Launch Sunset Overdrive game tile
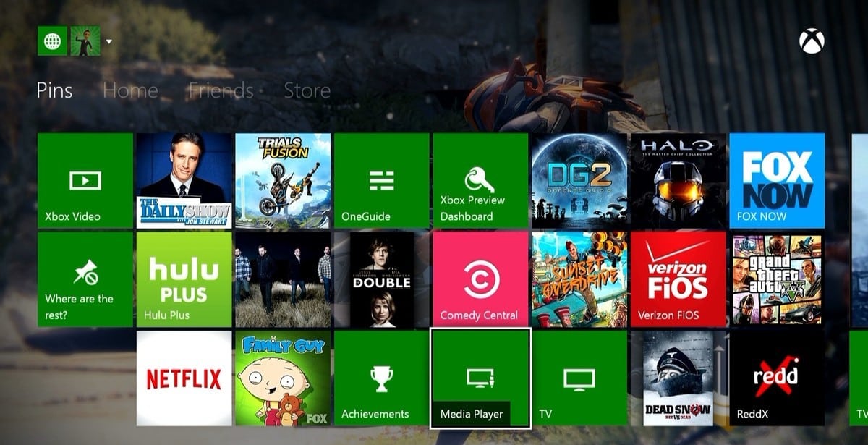Screen dimensions: 868x445 pyautogui.click(x=579, y=279)
